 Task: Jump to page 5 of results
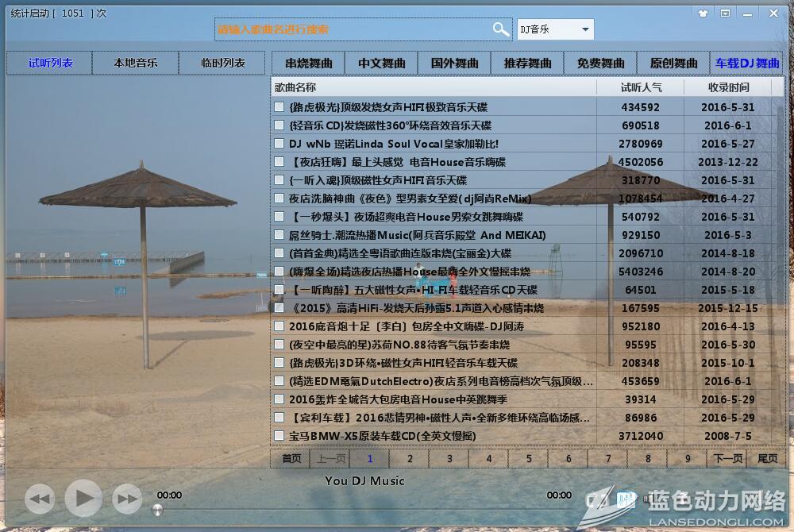[x=529, y=458]
